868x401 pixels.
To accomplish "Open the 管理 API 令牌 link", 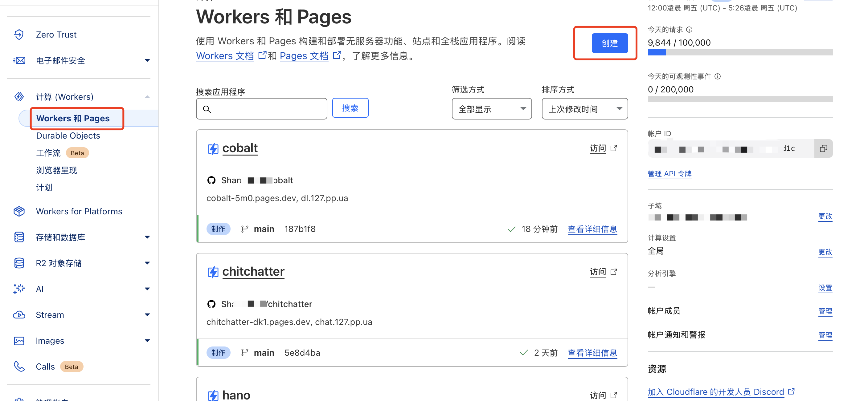I will [x=669, y=174].
